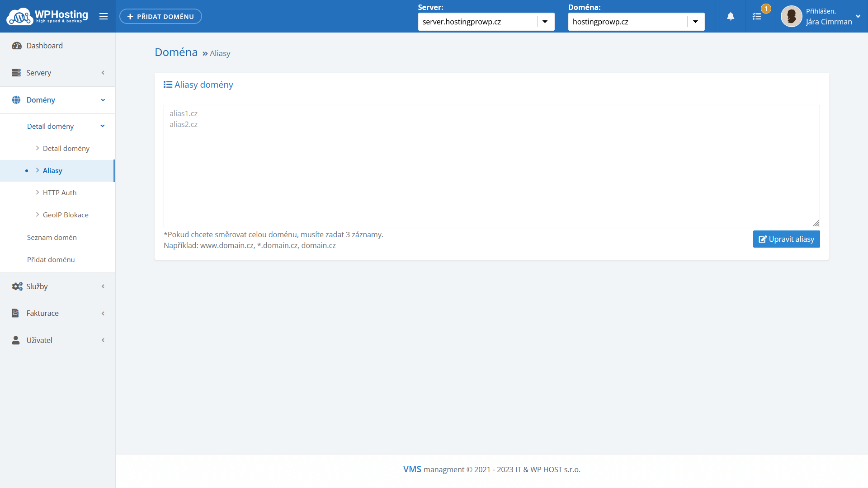Open the Server dropdown list
The width and height of the screenshot is (868, 488).
coord(545,22)
